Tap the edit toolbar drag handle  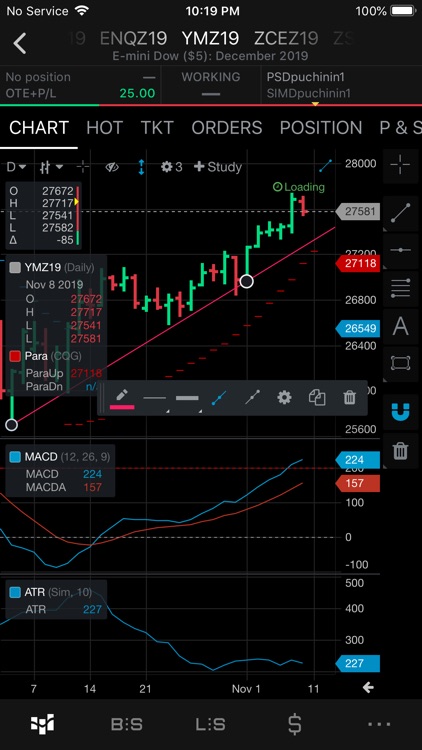tap(102, 398)
